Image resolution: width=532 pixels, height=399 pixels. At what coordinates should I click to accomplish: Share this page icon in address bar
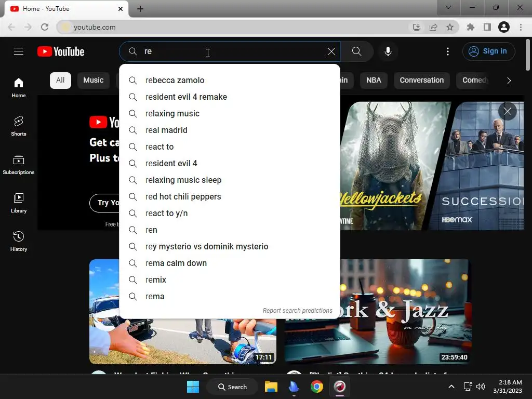[x=433, y=27]
